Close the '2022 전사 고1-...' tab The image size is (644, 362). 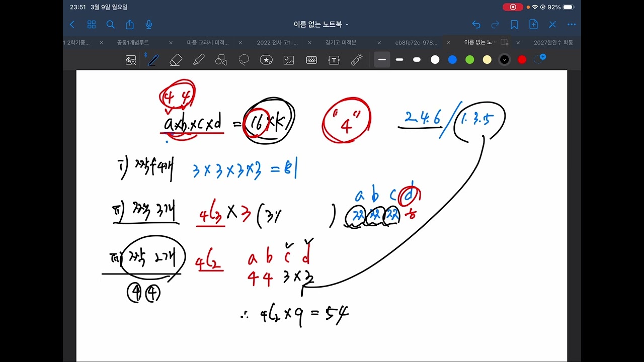point(309,43)
